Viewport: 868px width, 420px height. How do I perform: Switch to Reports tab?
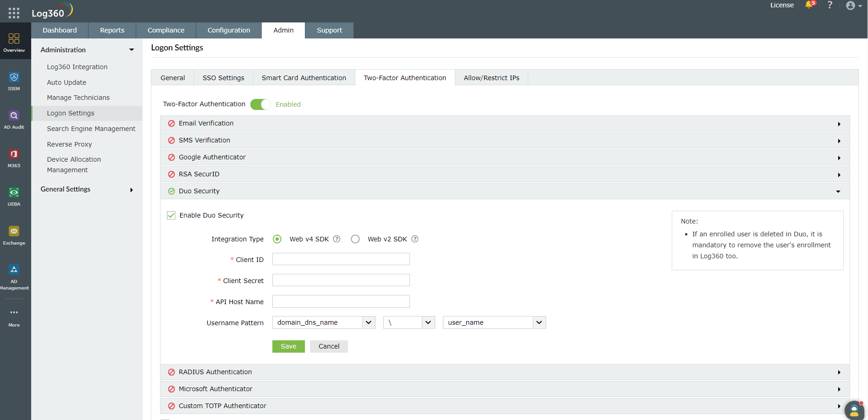pyautogui.click(x=112, y=30)
